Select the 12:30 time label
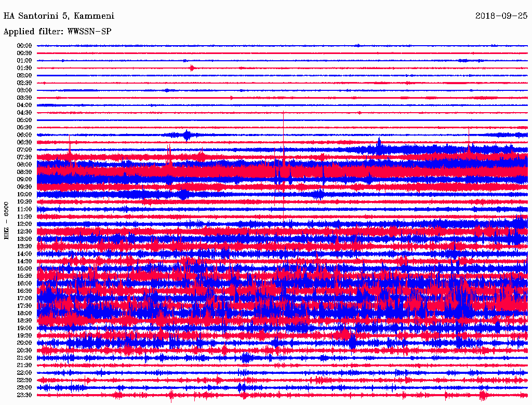This screenshot has height=405, width=532. coord(24,232)
